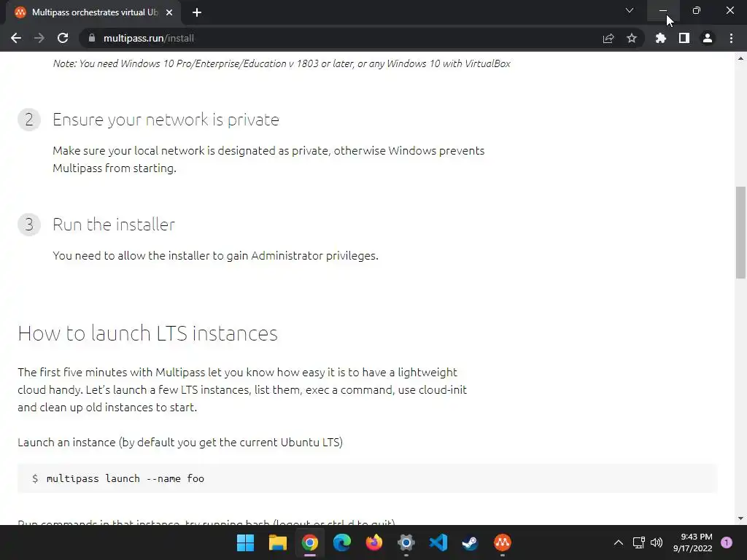Click the forward navigation arrow
The image size is (747, 560).
pyautogui.click(x=39, y=38)
